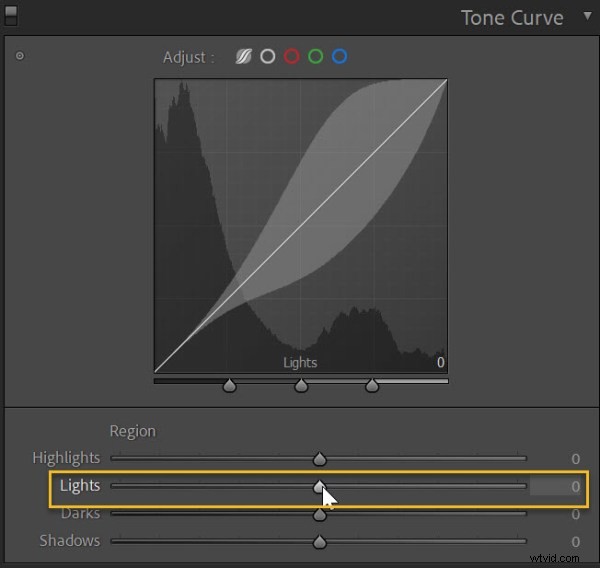Viewport: 600px width, 568px height.
Task: Click the Darks slider handle
Action: click(x=320, y=514)
